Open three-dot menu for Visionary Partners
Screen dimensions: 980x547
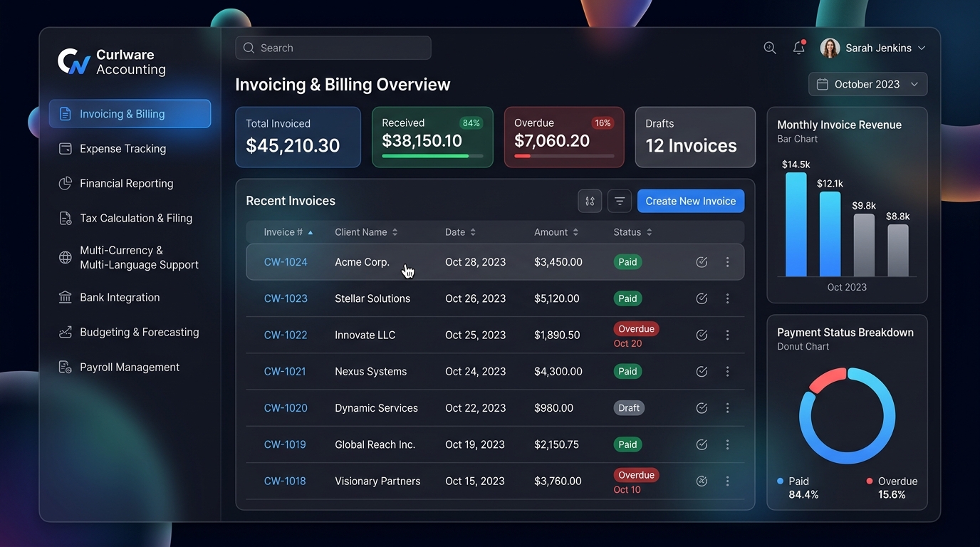pos(727,481)
